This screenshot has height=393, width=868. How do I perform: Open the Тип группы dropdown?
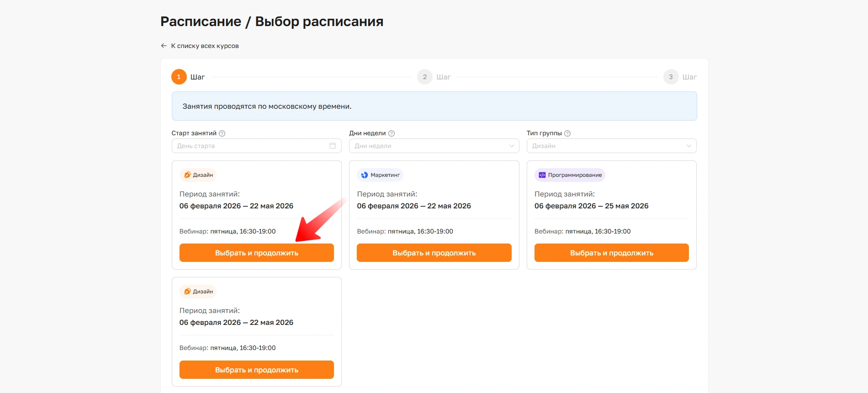coord(611,146)
